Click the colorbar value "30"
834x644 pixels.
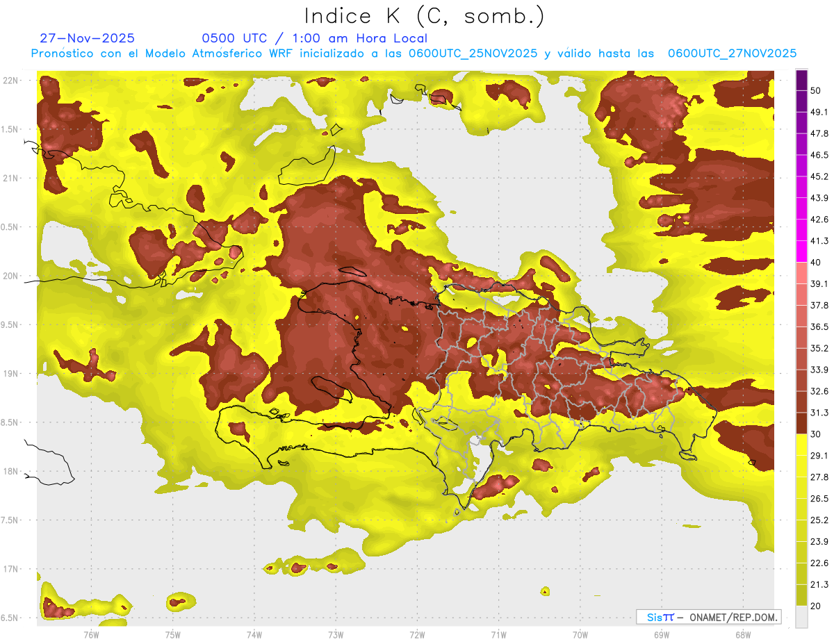(817, 434)
